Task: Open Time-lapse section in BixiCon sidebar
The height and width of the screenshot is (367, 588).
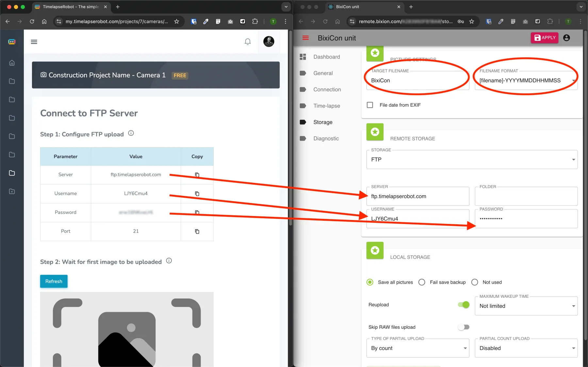Action: tap(327, 106)
